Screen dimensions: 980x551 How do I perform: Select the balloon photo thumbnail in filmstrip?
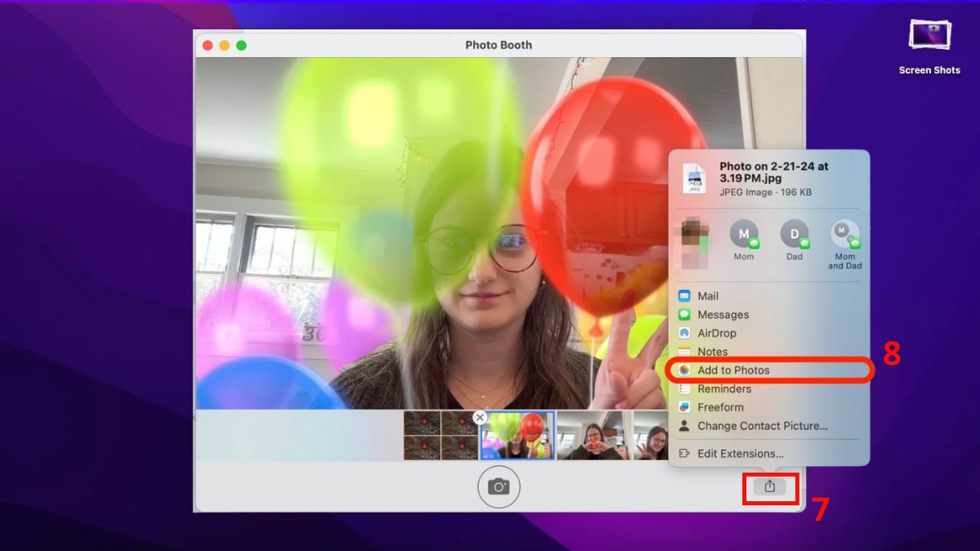(518, 435)
